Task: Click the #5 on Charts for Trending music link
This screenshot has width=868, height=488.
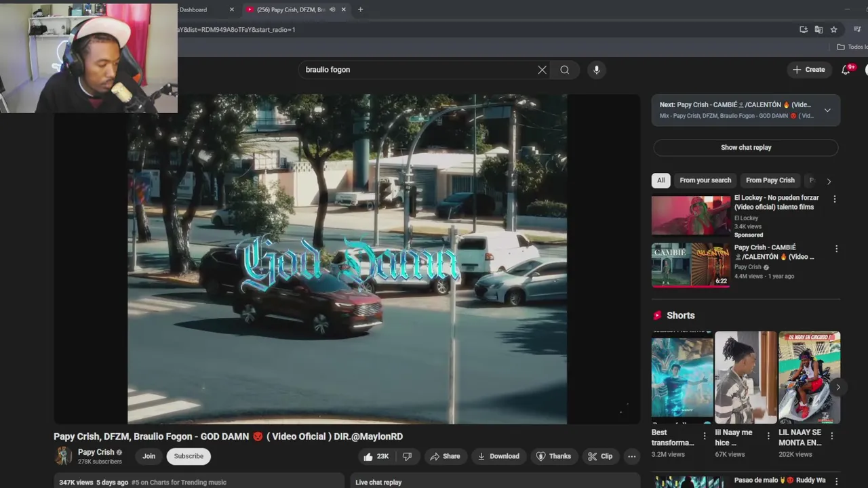Action: click(179, 483)
